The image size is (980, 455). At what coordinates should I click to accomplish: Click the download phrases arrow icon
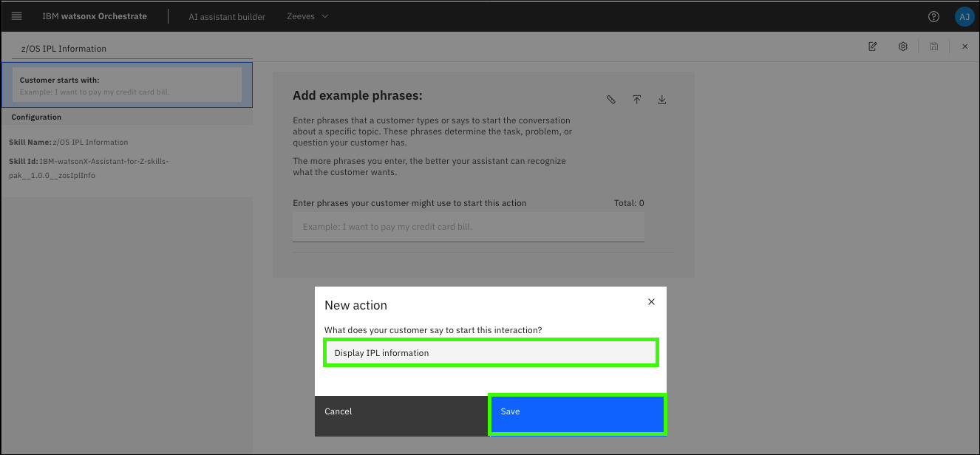click(x=662, y=100)
